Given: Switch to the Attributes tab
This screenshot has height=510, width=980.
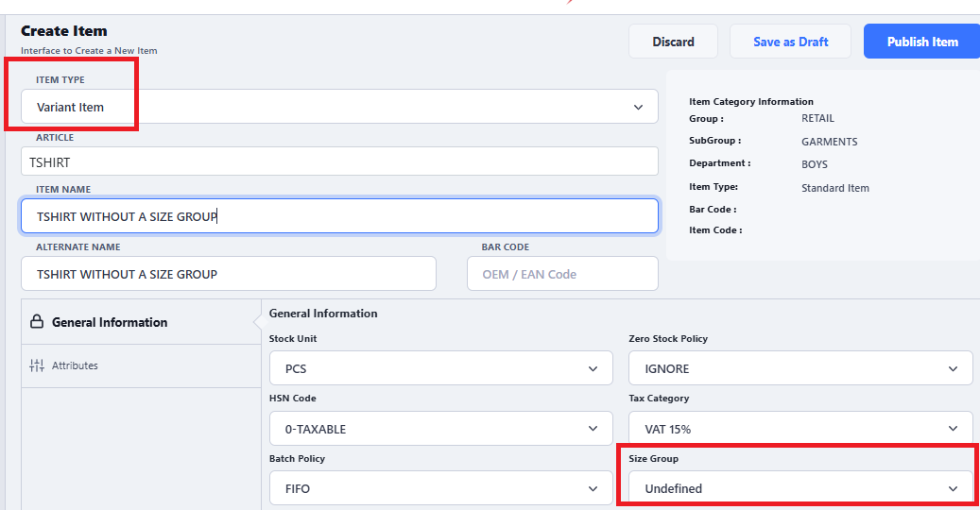Looking at the screenshot, I should point(75,365).
